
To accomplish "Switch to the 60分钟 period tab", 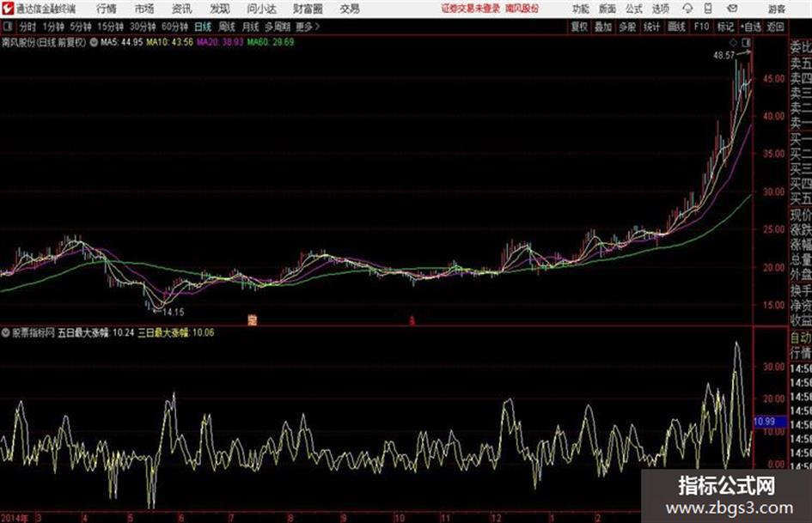I will [x=175, y=27].
